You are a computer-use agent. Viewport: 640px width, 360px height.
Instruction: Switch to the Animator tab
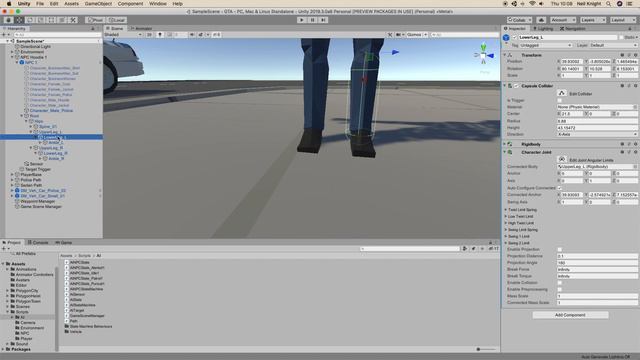(141, 29)
